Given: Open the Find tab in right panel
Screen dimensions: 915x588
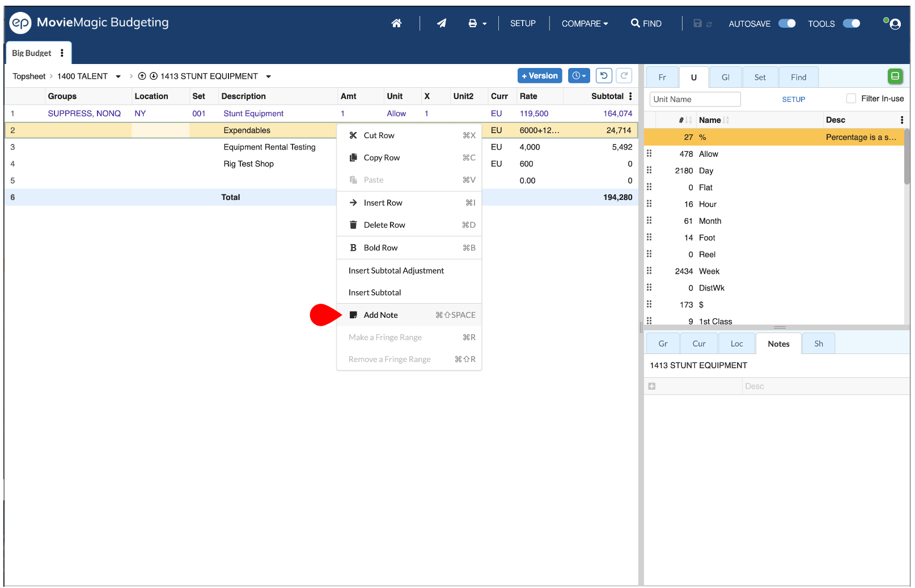Looking at the screenshot, I should 799,77.
